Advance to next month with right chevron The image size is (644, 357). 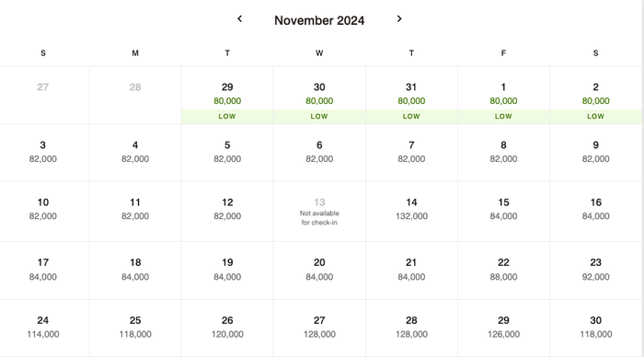coord(399,19)
